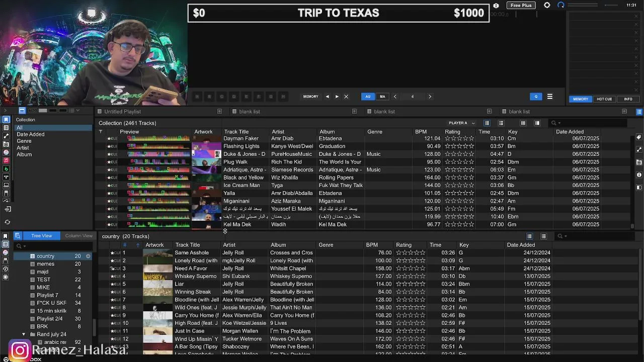Open playlist search icon beside Tree View
The width and height of the screenshot is (644, 362).
pyautogui.click(x=17, y=236)
